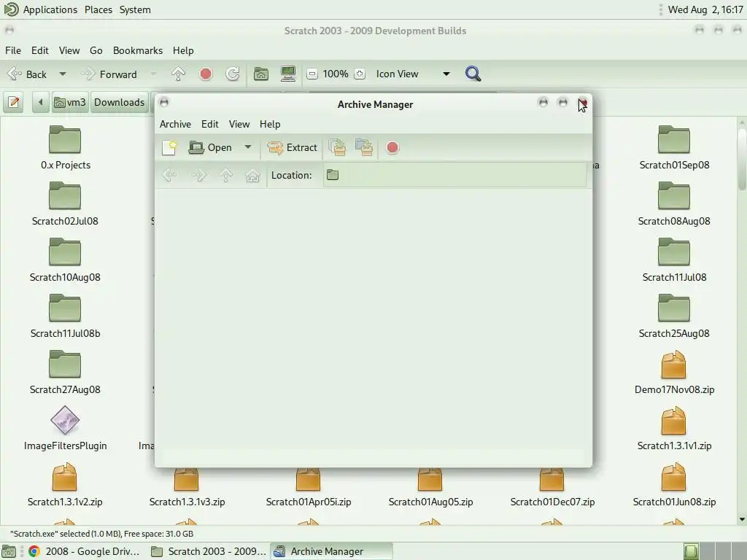Open the Archive menu
The image size is (747, 560).
[175, 124]
